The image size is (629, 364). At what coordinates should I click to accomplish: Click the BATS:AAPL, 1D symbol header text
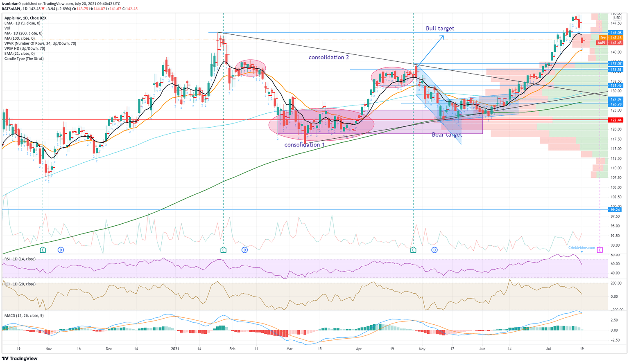15,9
